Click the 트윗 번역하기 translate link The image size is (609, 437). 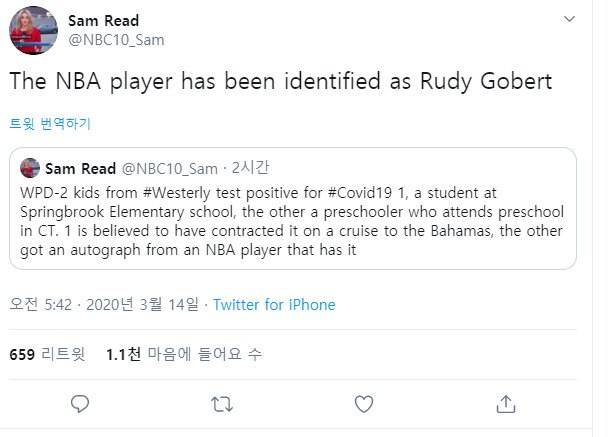click(50, 124)
